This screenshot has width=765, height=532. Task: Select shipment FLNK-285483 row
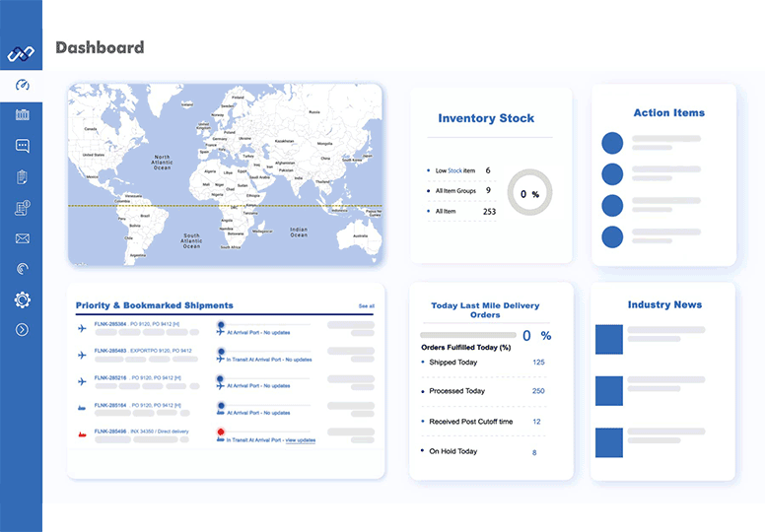pos(109,351)
